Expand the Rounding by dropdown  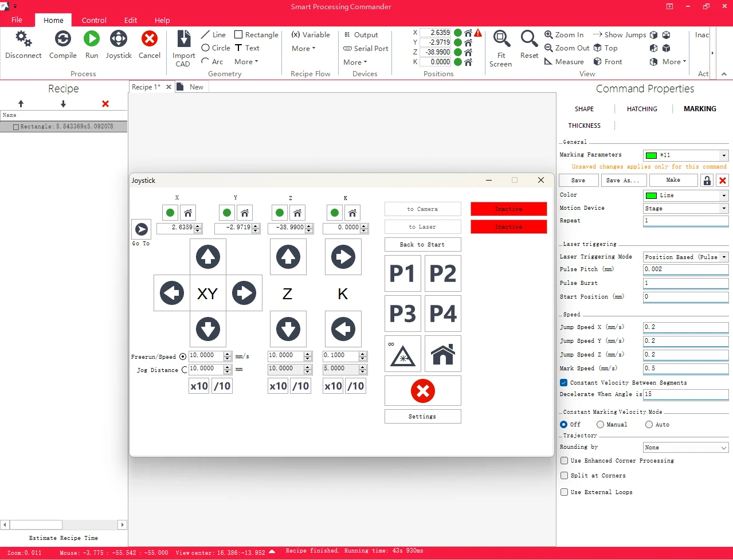pyautogui.click(x=685, y=448)
